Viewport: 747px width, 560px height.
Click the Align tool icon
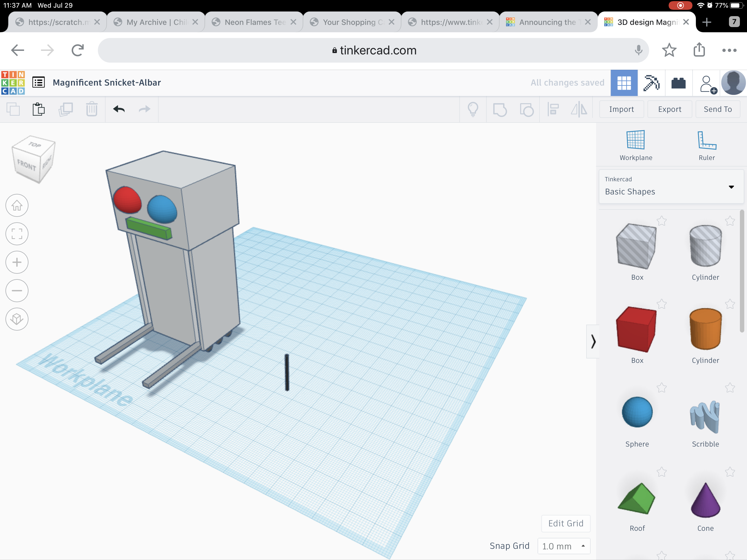(x=553, y=109)
